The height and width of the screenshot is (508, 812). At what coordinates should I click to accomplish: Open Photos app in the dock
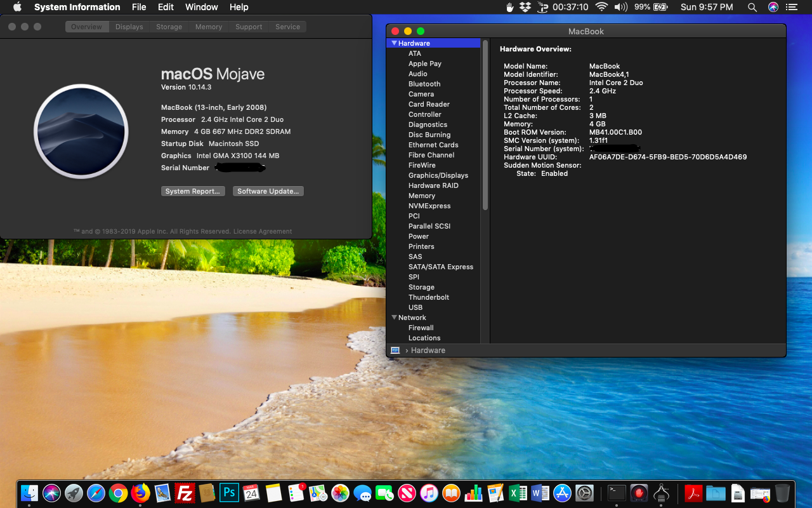341,493
